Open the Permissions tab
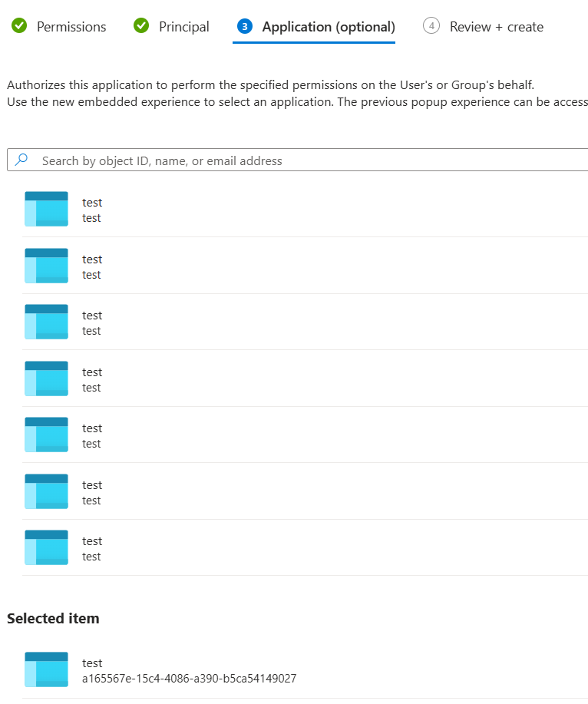Image resolution: width=588 pixels, height=704 pixels. [71, 27]
